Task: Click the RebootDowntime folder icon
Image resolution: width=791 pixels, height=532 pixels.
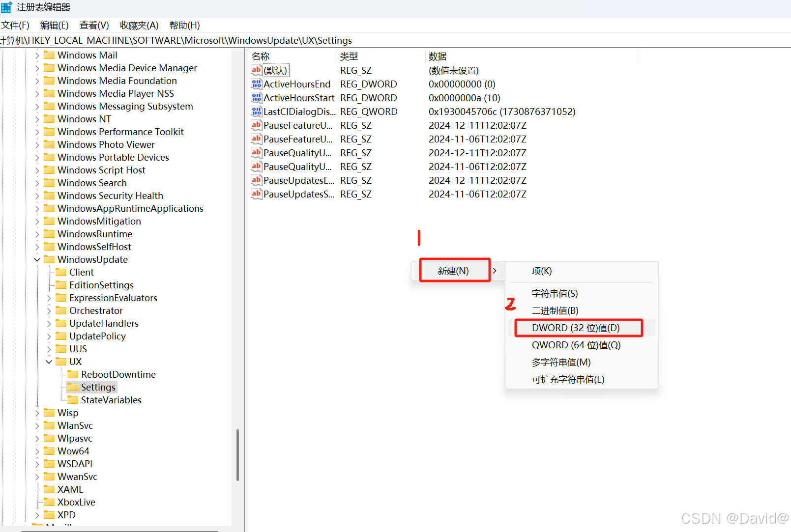Action: coord(73,374)
